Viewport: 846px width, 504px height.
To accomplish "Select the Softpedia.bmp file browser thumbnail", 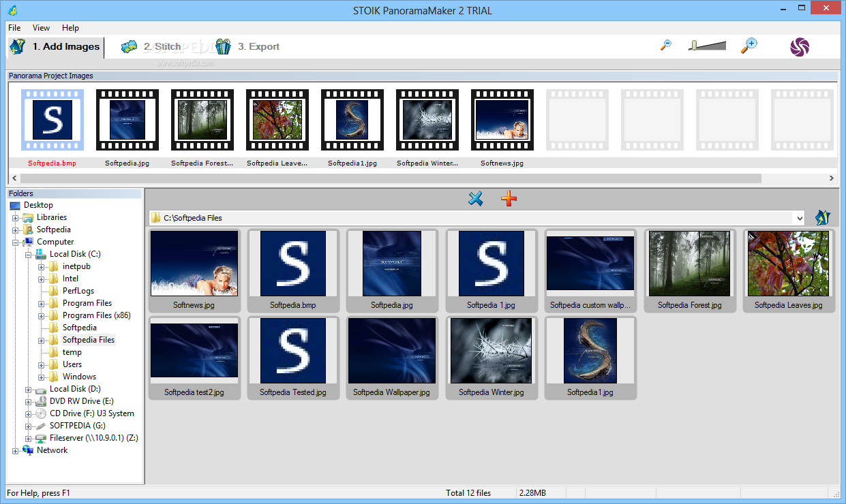I will click(293, 270).
